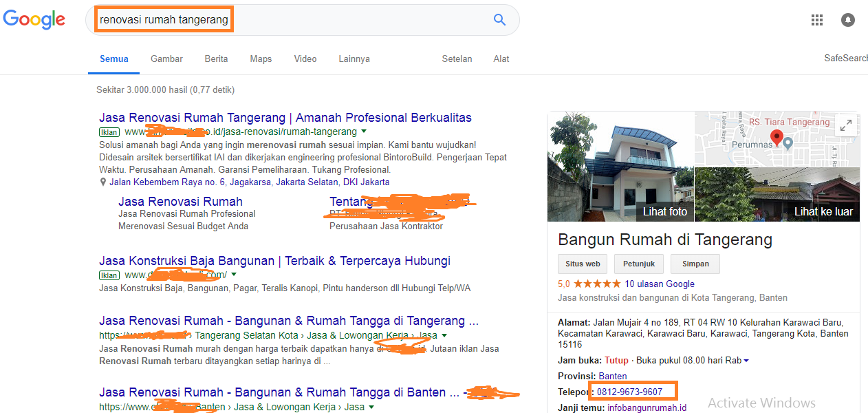Click the location pin icon beside Jalan Kebembem address
Viewport: 868px width, 413px height.
coord(103,182)
